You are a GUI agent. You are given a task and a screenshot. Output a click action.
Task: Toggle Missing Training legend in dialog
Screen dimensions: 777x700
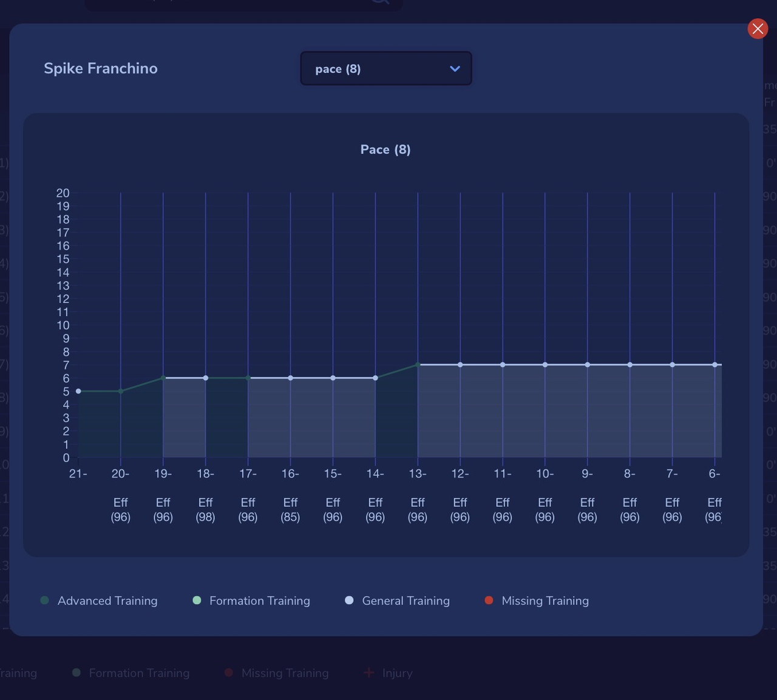tap(537, 600)
